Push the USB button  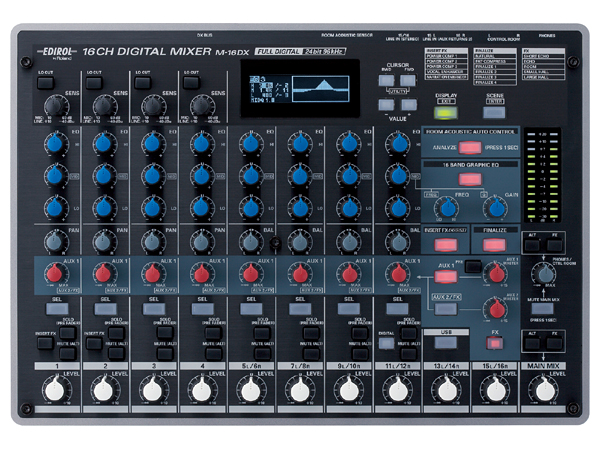point(446,342)
